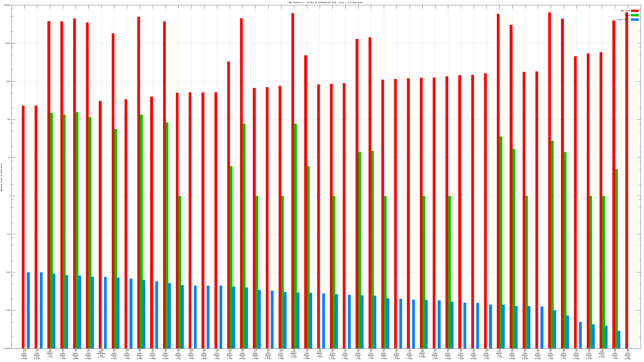Click the 100000 y-axis tick label
The image size is (644, 362).
tap(8, 5)
